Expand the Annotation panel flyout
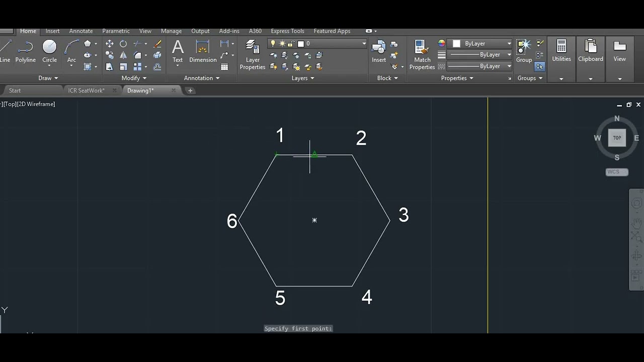 (x=202, y=78)
